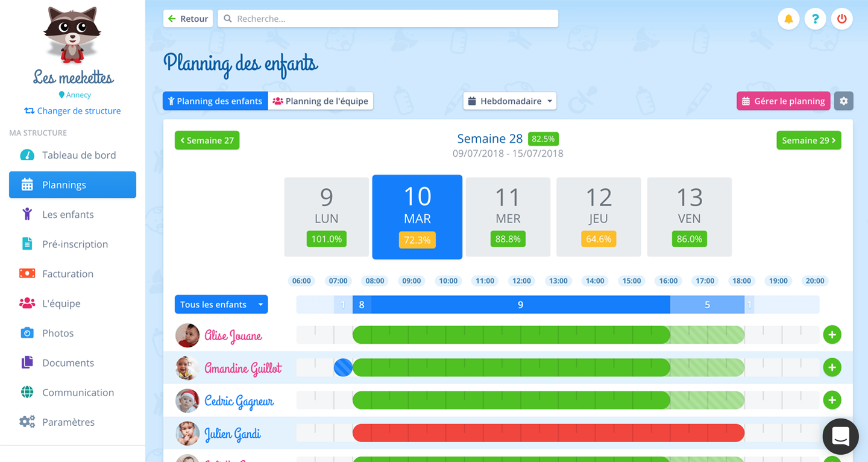Go to Photos in the sidebar
The width and height of the screenshot is (868, 462).
58,333
